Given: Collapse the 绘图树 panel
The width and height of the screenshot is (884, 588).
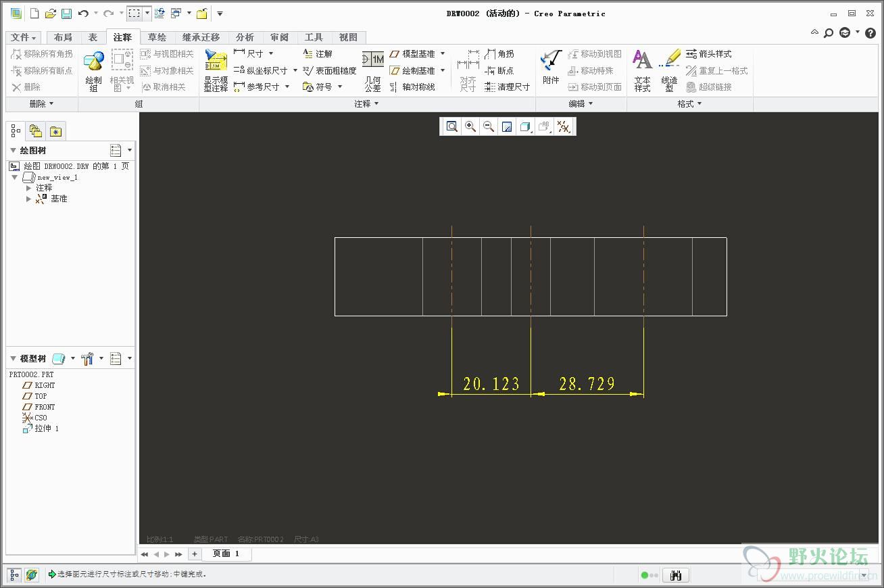Looking at the screenshot, I should 13,151.
